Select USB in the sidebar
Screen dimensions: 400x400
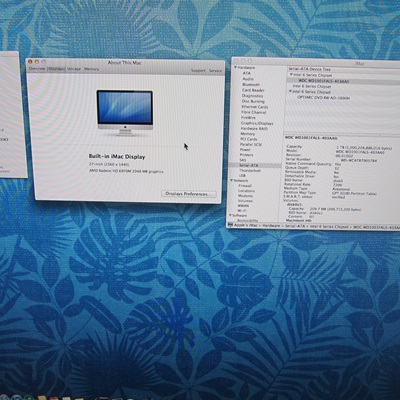coord(242,175)
